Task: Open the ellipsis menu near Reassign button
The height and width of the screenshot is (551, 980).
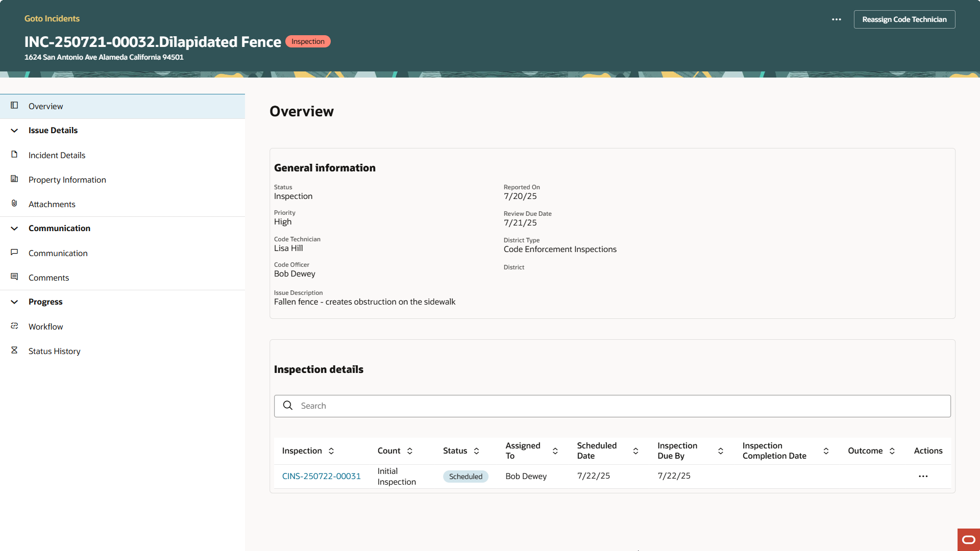Action: (837, 19)
